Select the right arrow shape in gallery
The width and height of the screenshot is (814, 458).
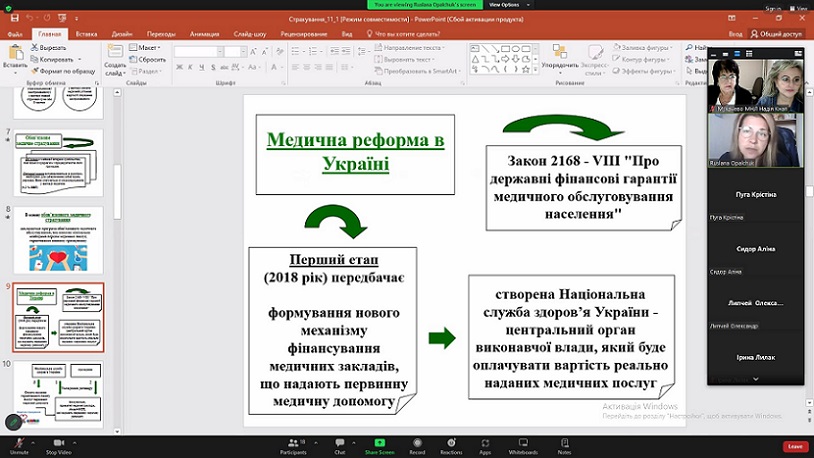[x=505, y=59]
